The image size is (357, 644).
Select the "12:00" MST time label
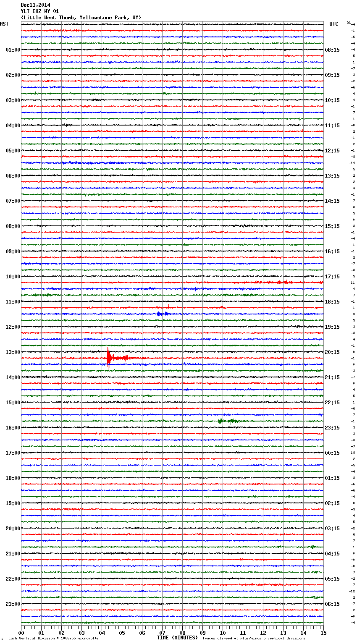pyautogui.click(x=13, y=327)
